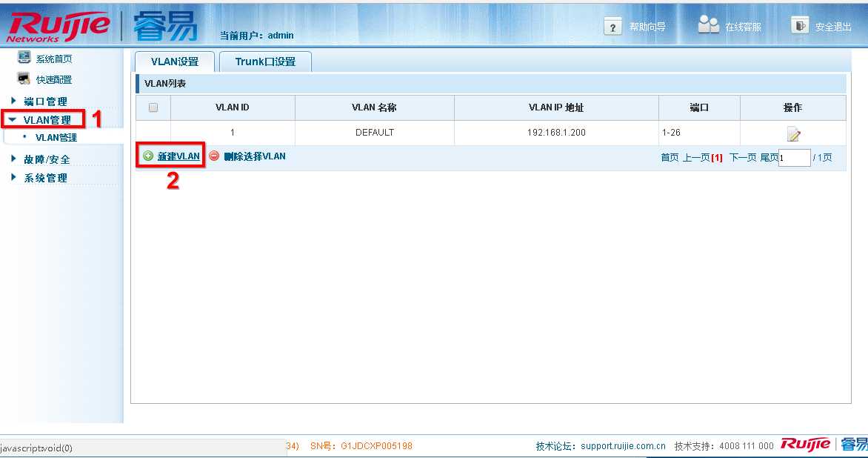
Task: Click the red minus icon for 删除选择VLAN
Action: point(214,156)
